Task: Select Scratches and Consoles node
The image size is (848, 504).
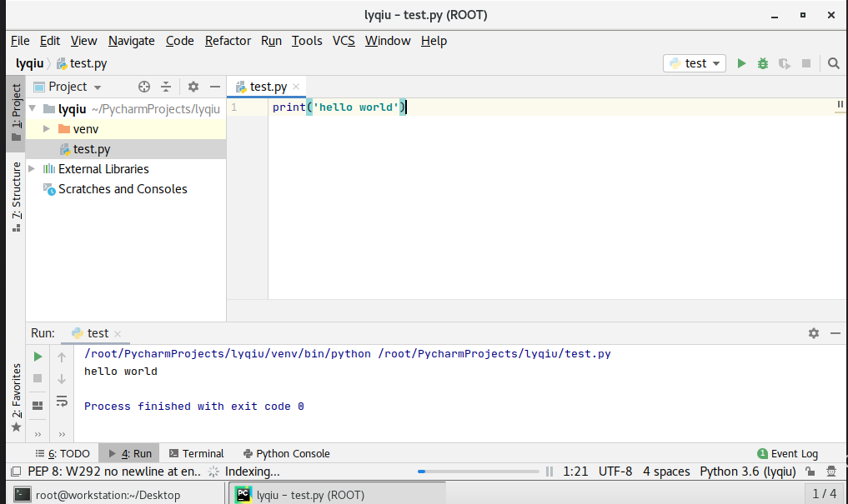Action: pyautogui.click(x=123, y=189)
